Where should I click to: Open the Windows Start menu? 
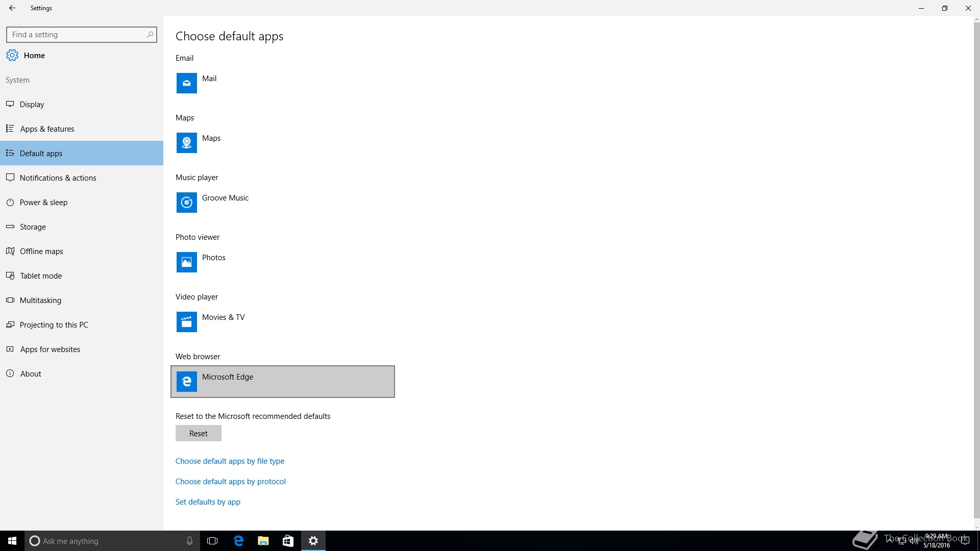(x=12, y=541)
